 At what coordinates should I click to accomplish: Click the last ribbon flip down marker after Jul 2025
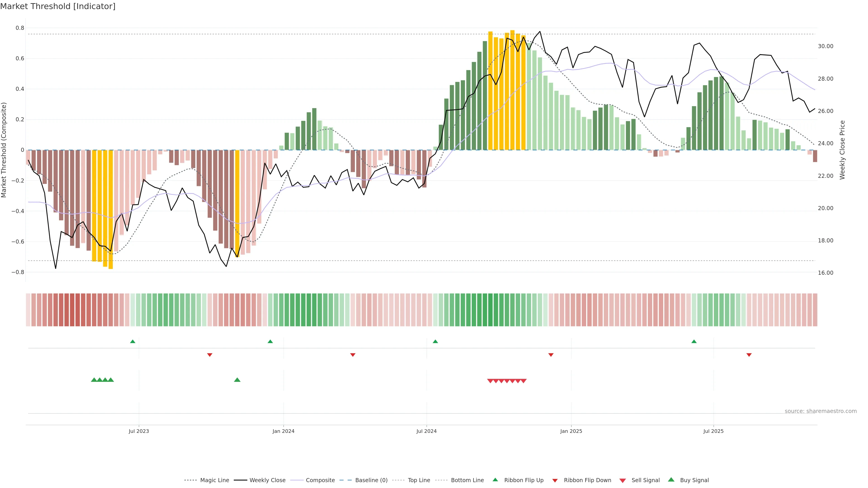749,355
